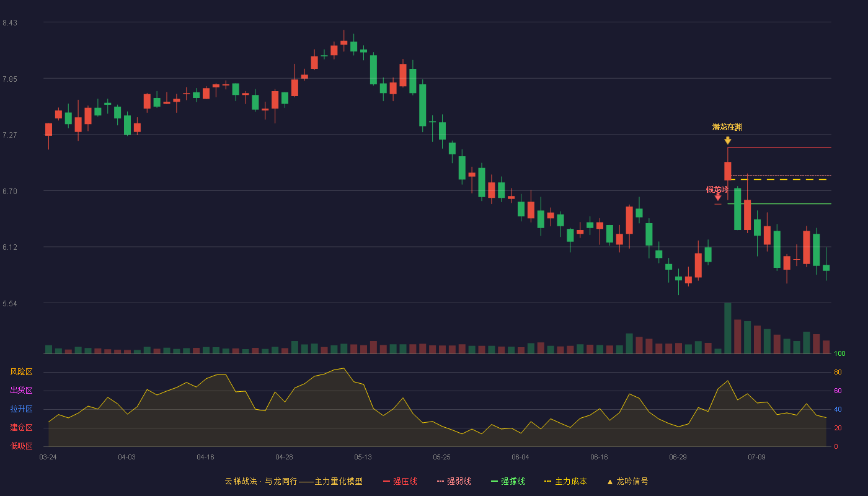The image size is (868, 496).
Task: Select the 潜龙在渊 signal label
Action: 727,127
